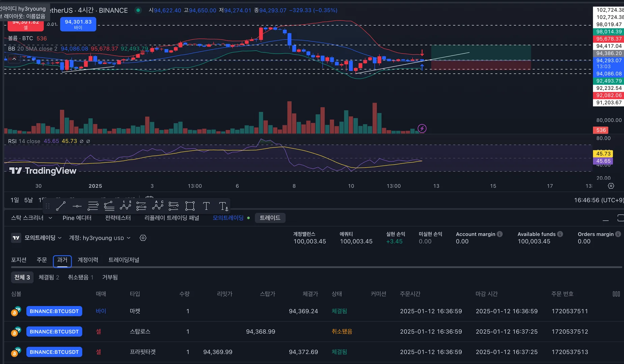Select the 5날 date range
Viewport: 624px width, 364px height.
coord(28,200)
